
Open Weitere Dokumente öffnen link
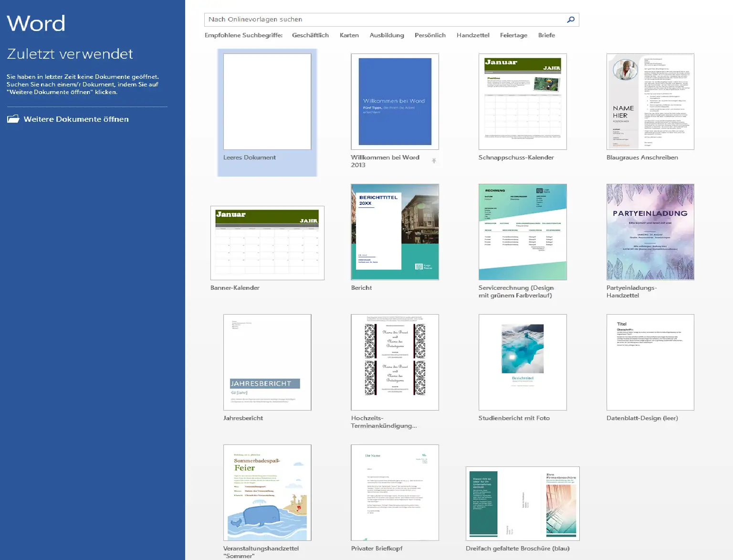(x=76, y=119)
